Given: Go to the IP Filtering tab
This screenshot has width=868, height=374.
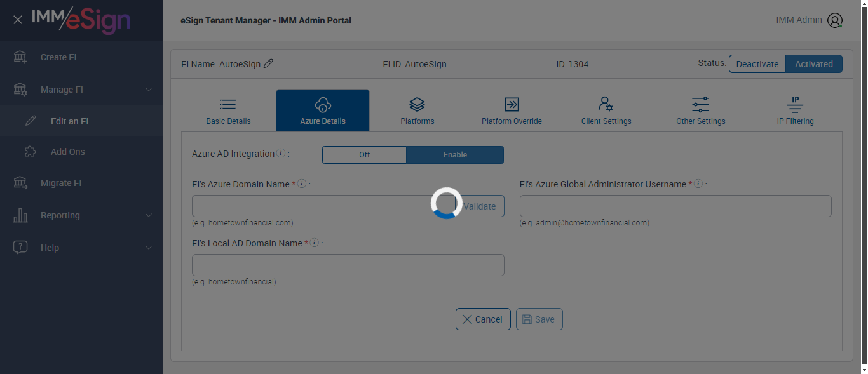Looking at the screenshot, I should click(795, 110).
